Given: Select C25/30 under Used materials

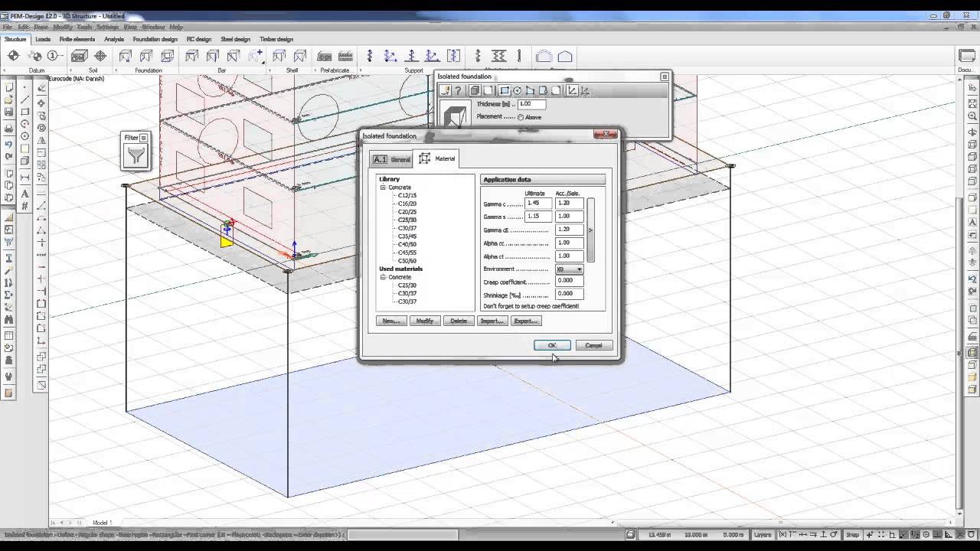Looking at the screenshot, I should 407,285.
